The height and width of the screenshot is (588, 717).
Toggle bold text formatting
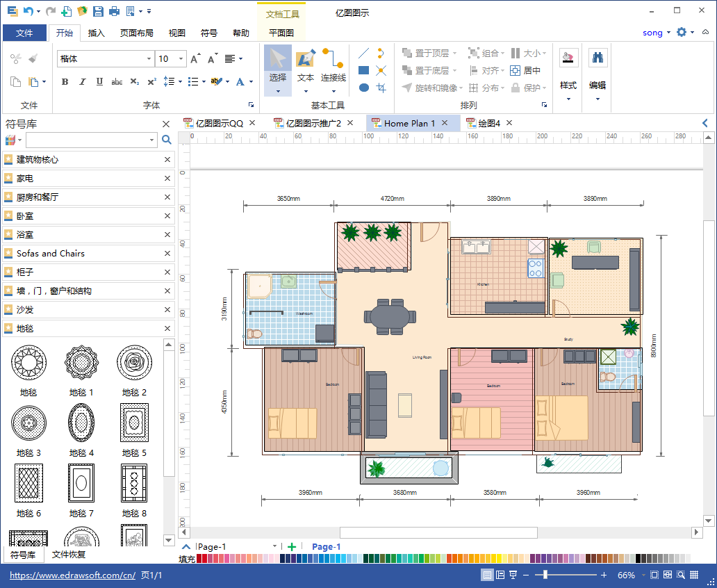(65, 82)
